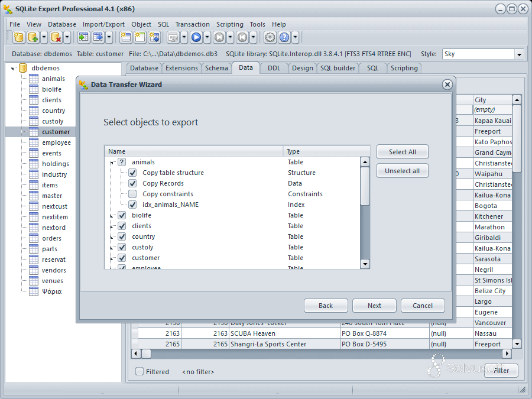Click the Next button in wizard
This screenshot has width=532, height=399.
374,306
